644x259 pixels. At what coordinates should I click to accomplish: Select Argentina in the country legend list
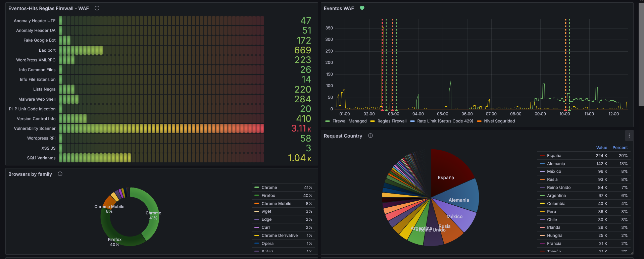[x=556, y=196]
